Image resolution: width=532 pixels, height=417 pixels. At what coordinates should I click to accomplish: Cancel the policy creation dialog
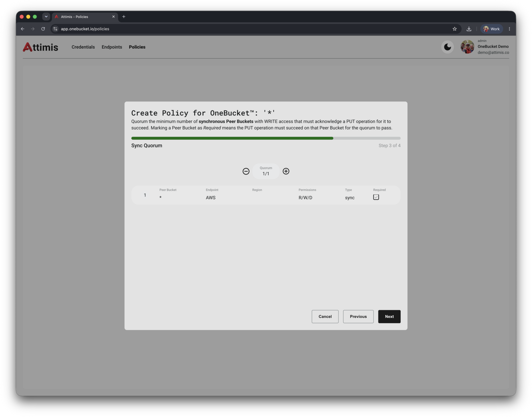click(325, 316)
